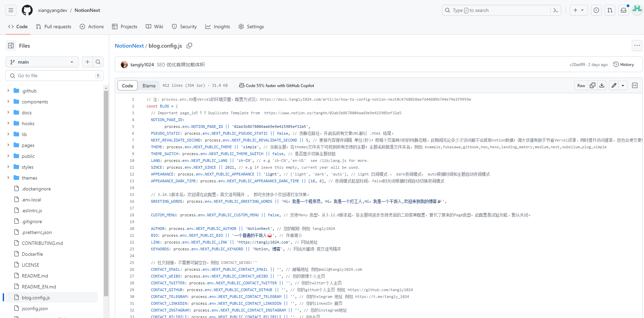The width and height of the screenshot is (644, 318).
Task: Expand the .github folder
Action: point(8,91)
